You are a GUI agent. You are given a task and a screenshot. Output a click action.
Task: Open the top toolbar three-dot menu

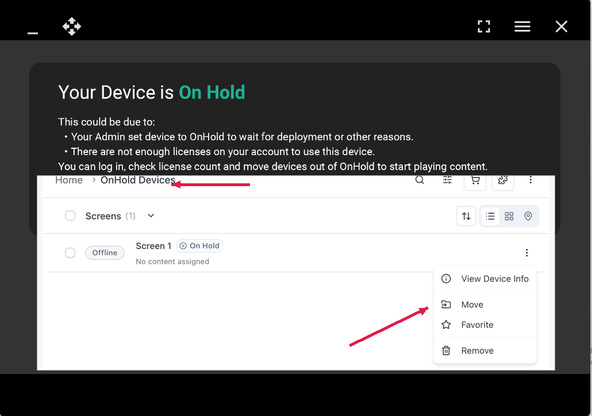530,180
